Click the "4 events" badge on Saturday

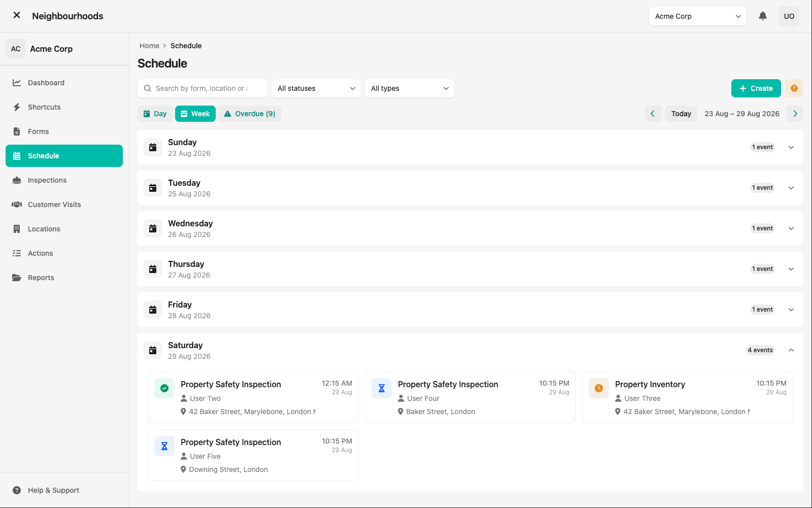tap(760, 350)
